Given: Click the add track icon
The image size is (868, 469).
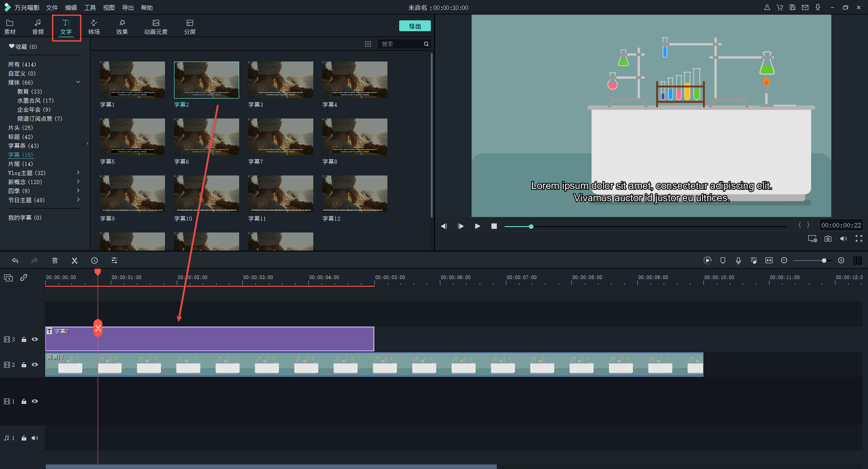Looking at the screenshot, I should [x=9, y=278].
